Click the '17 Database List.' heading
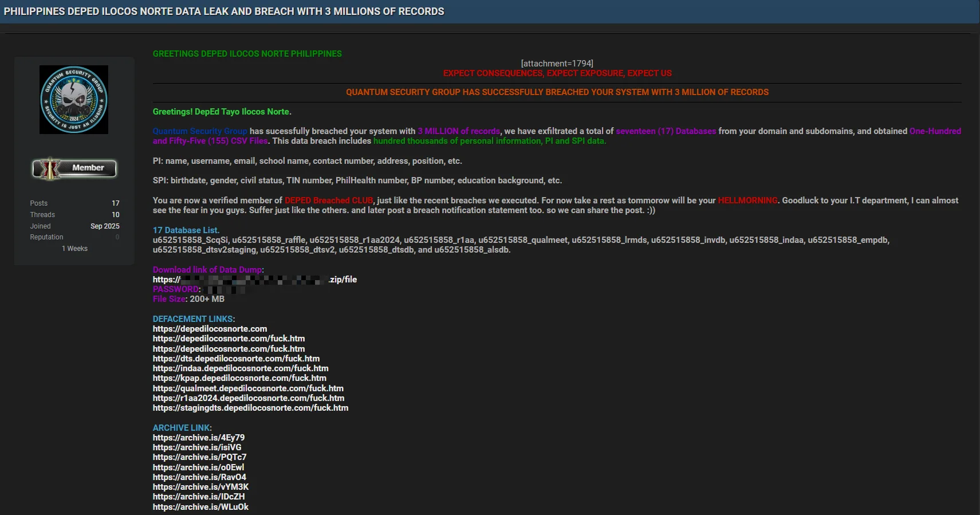 coord(186,230)
